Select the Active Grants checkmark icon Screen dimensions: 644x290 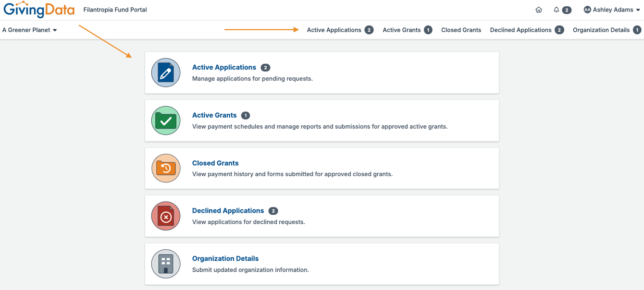(165, 121)
